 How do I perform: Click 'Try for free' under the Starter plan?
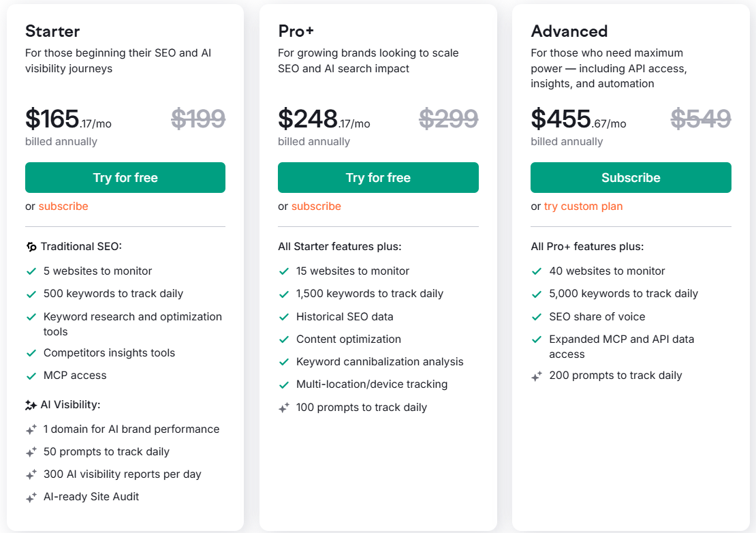point(125,177)
